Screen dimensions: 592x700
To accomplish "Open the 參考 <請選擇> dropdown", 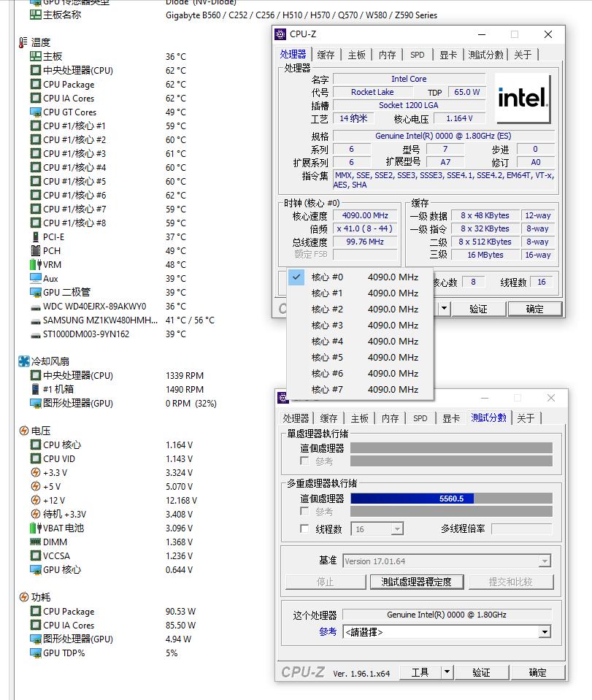I will [545, 631].
